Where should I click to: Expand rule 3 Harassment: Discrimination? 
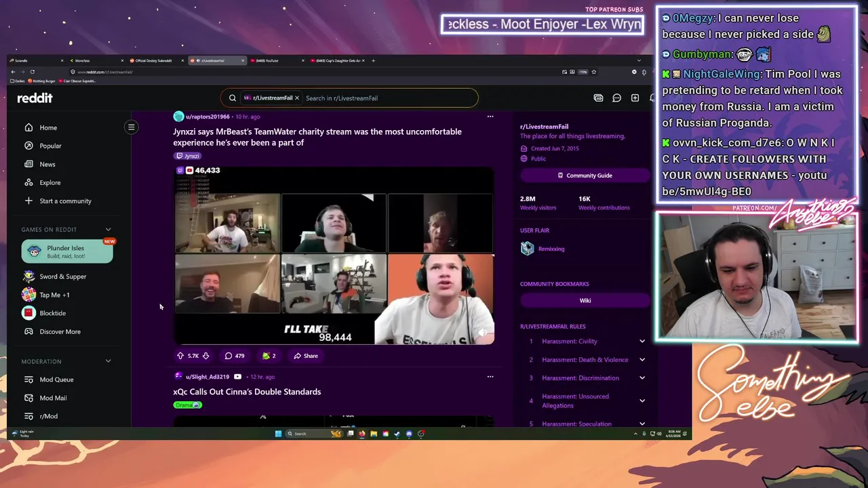(642, 378)
